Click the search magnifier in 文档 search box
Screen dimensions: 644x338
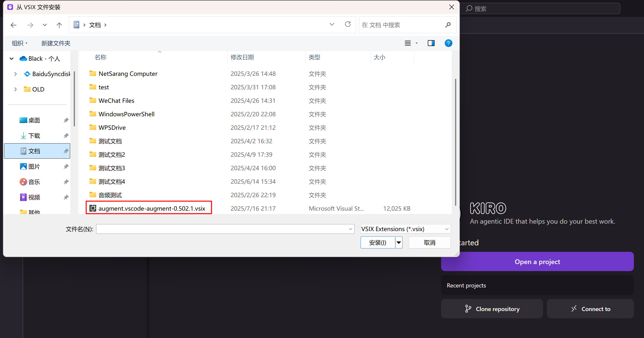click(x=448, y=25)
